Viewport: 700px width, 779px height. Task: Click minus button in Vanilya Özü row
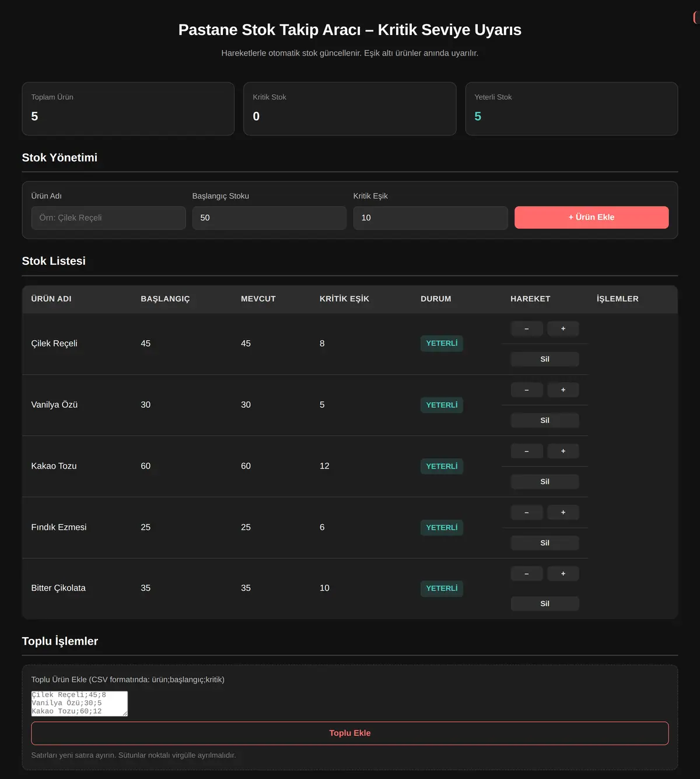(x=527, y=390)
